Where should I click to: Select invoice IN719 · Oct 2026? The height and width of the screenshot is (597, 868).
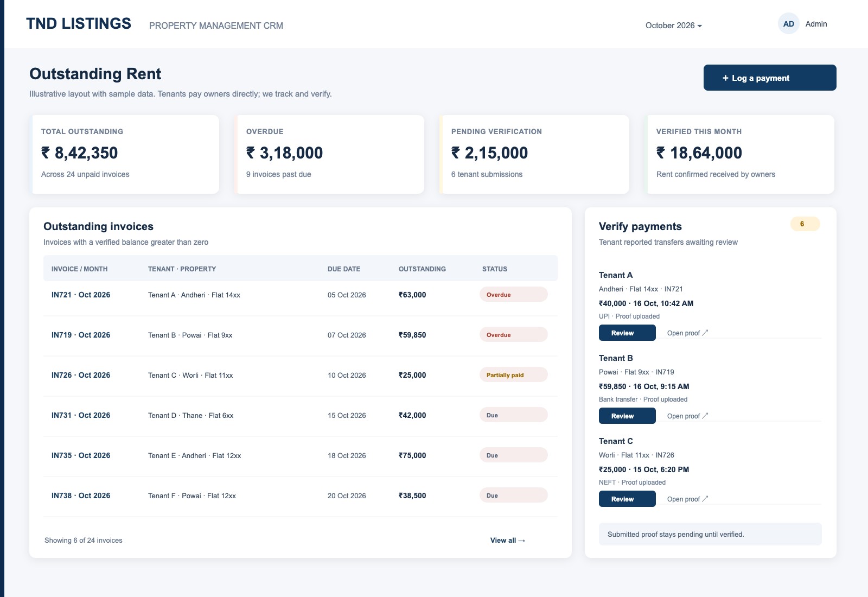point(81,335)
